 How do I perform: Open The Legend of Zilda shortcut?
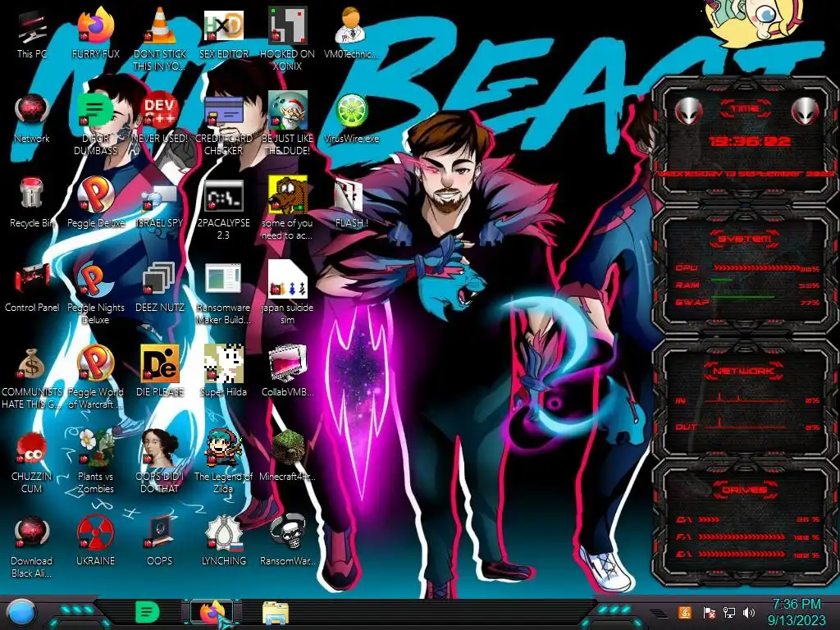pos(223,448)
